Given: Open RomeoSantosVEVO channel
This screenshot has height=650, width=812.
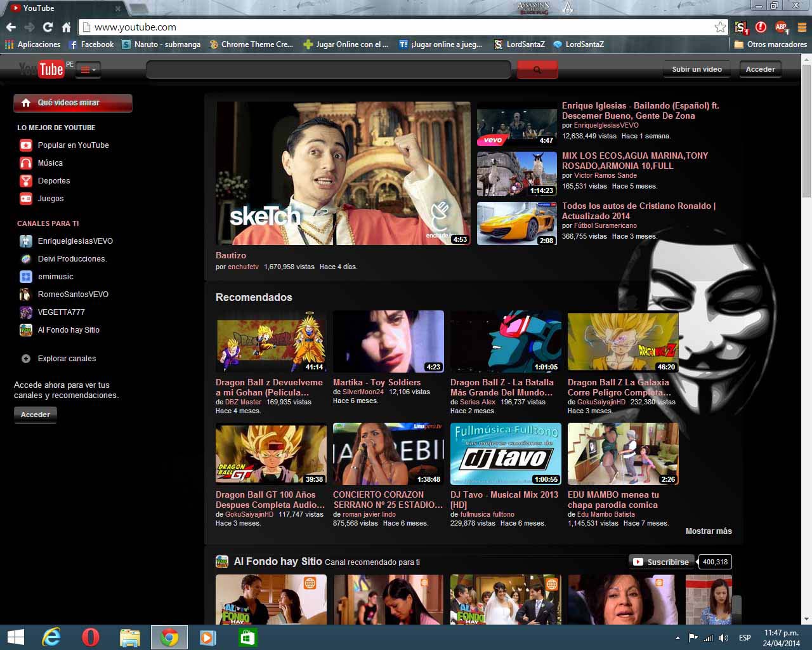Looking at the screenshot, I should 64,295.
